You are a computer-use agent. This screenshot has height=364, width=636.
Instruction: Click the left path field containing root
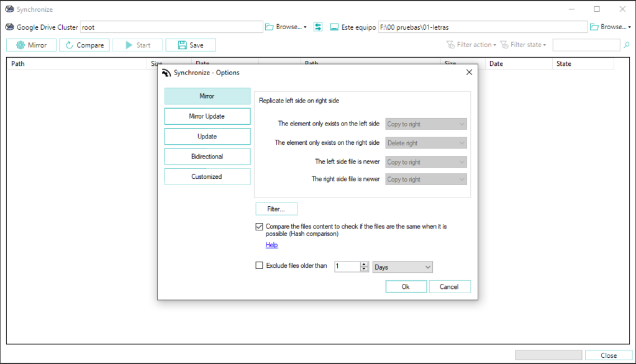(x=171, y=27)
